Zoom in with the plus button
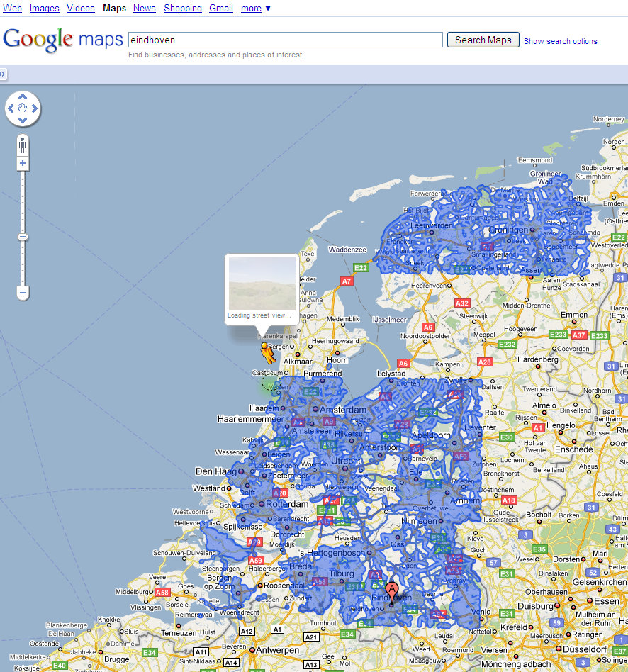This screenshot has height=672, width=628. (x=23, y=163)
